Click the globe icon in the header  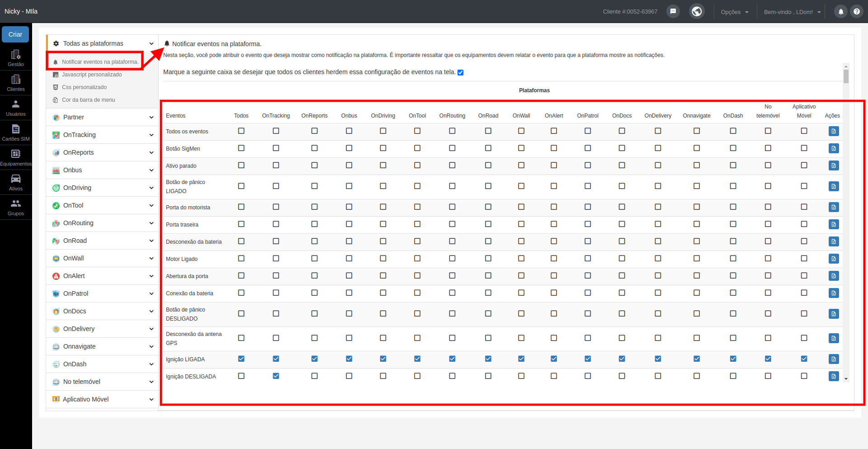click(697, 11)
